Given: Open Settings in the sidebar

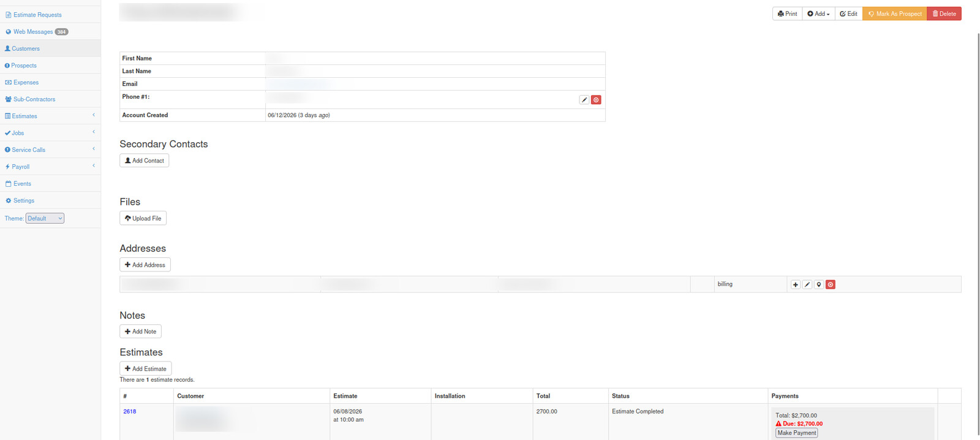Looking at the screenshot, I should 24,200.
